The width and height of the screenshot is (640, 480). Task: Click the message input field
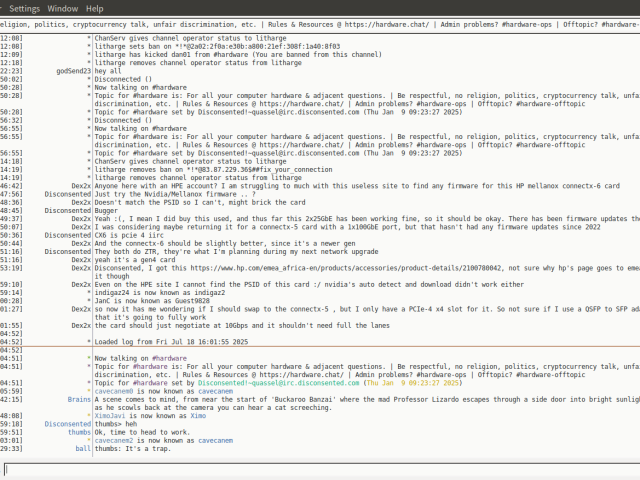tap(322, 469)
